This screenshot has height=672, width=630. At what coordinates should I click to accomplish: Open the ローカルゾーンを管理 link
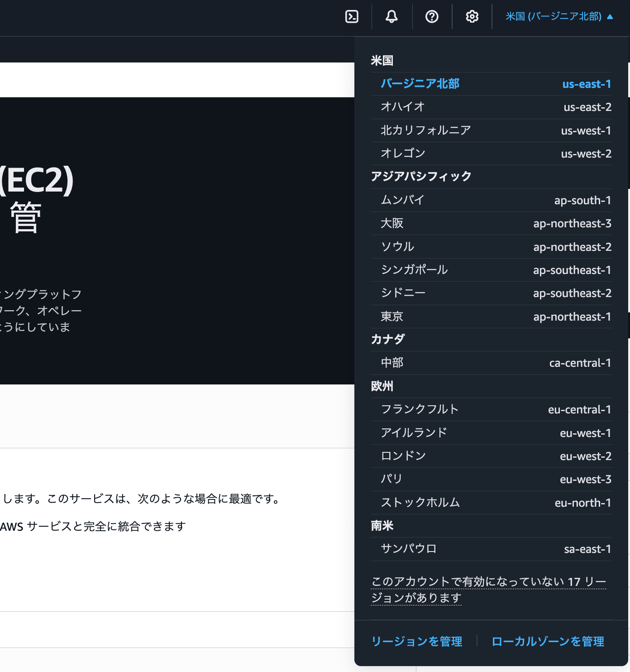pyautogui.click(x=548, y=641)
